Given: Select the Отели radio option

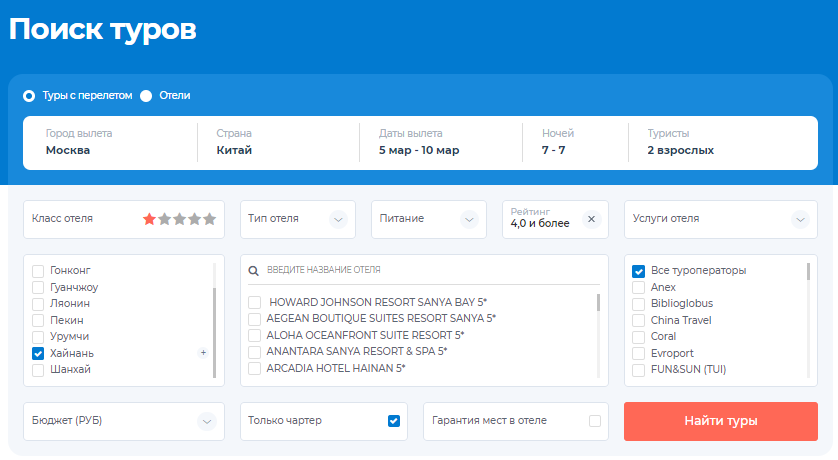Looking at the screenshot, I should tap(146, 96).
